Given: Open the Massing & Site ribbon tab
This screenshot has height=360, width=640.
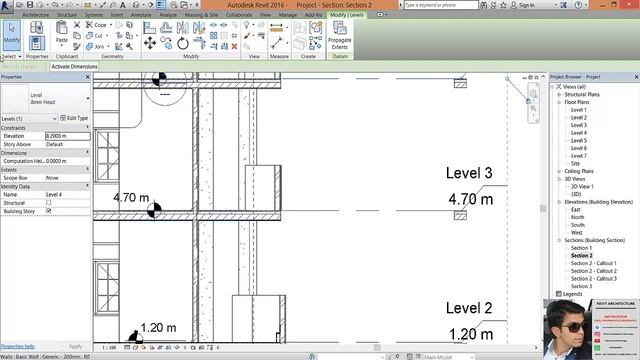Looking at the screenshot, I should (202, 15).
